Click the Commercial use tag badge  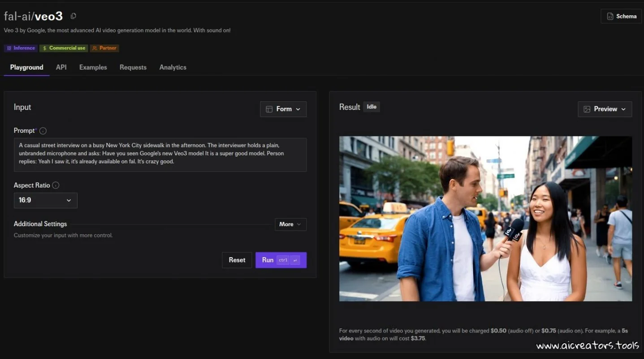[x=64, y=48]
